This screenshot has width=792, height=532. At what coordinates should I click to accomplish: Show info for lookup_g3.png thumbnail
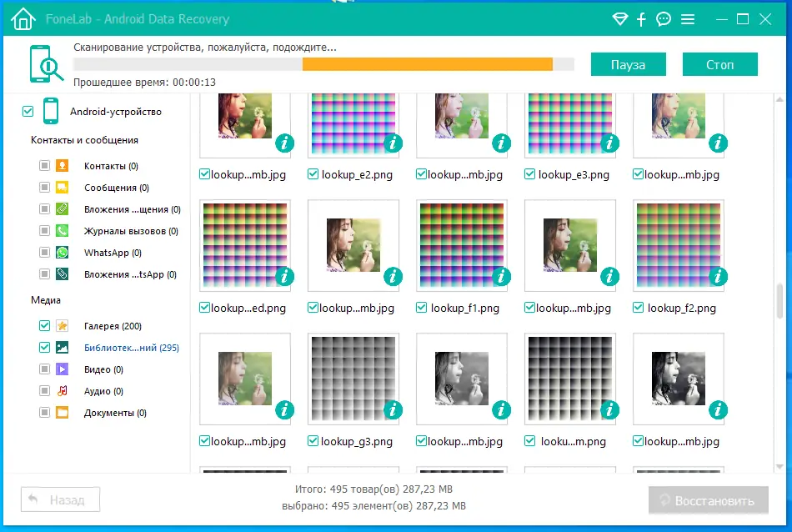[393, 410]
